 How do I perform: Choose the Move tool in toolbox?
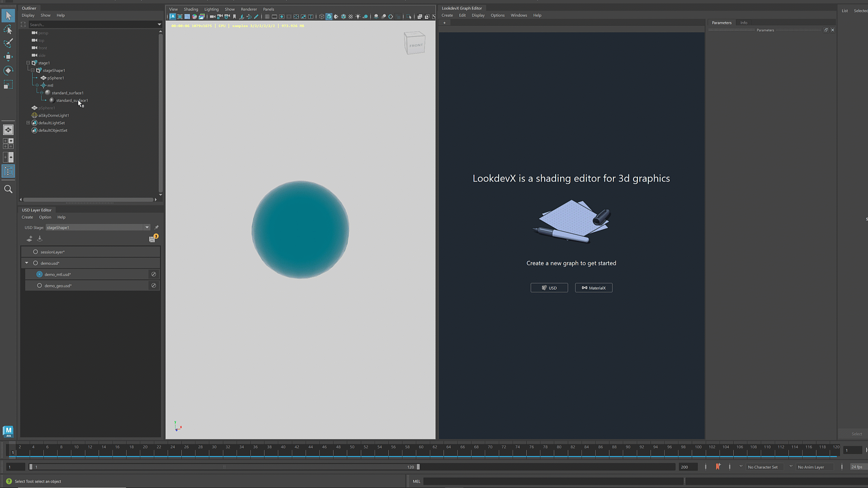8,56
